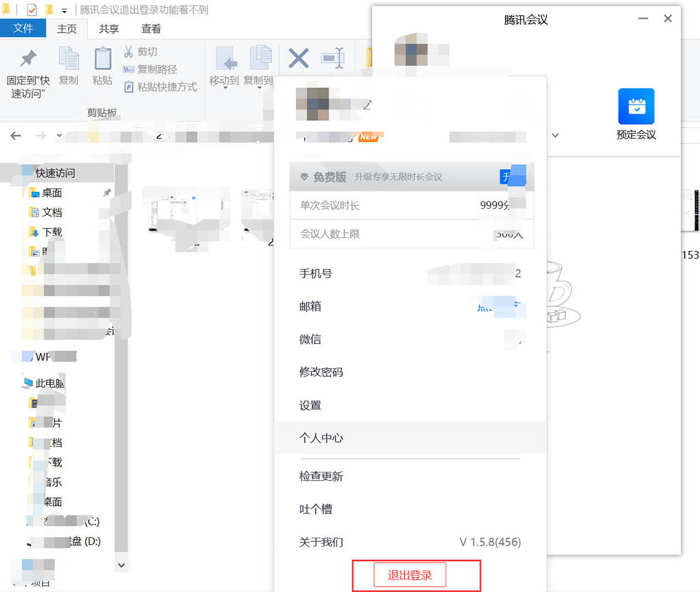
Task: Open Personal Center (个人中心)
Action: point(410,438)
